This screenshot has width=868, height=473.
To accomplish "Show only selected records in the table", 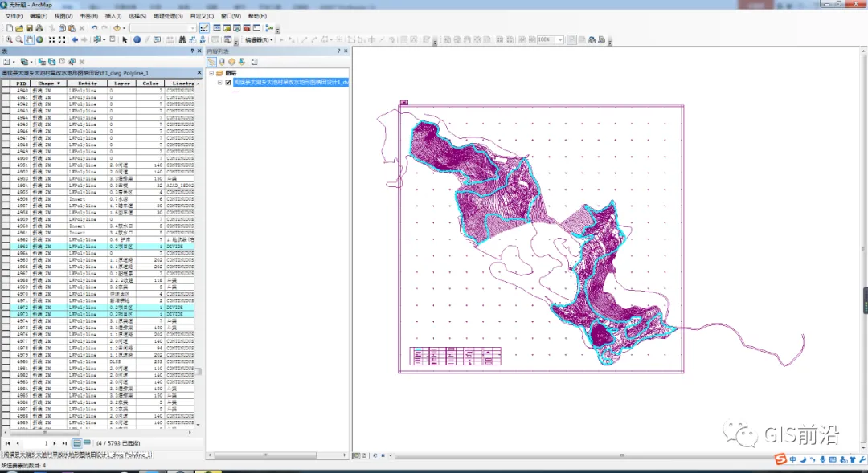I will [87, 443].
